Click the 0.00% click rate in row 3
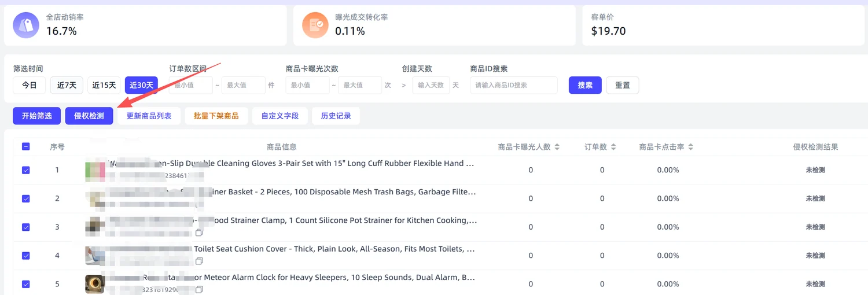 [x=668, y=227]
